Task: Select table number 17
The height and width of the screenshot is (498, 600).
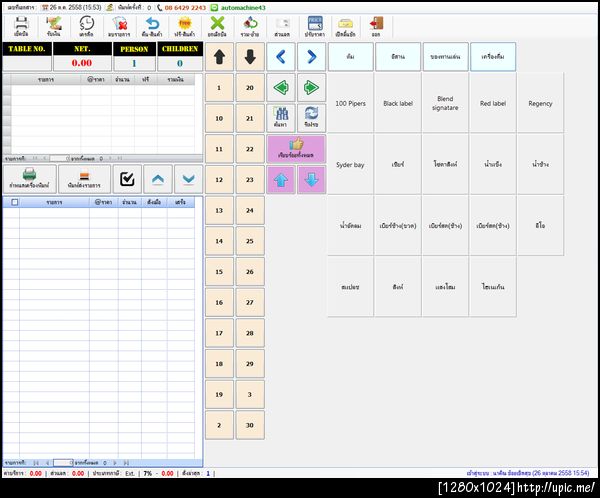Action: click(219, 333)
